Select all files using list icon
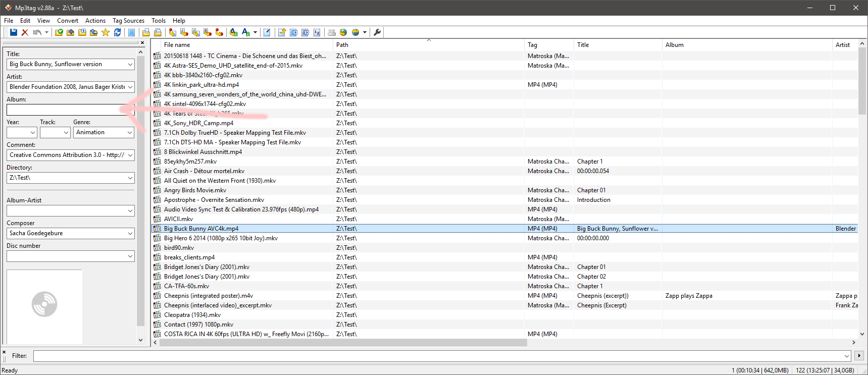 [x=131, y=32]
